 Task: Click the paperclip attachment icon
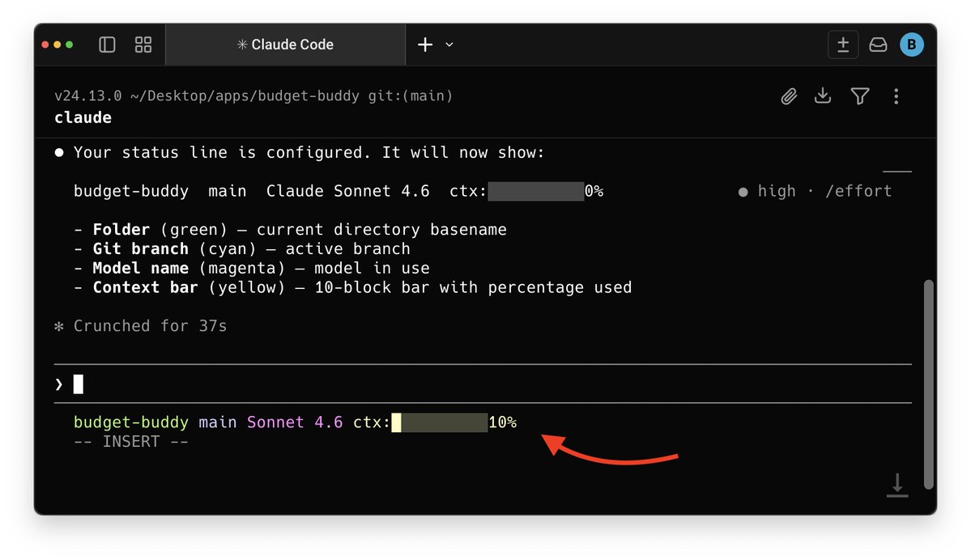point(788,96)
